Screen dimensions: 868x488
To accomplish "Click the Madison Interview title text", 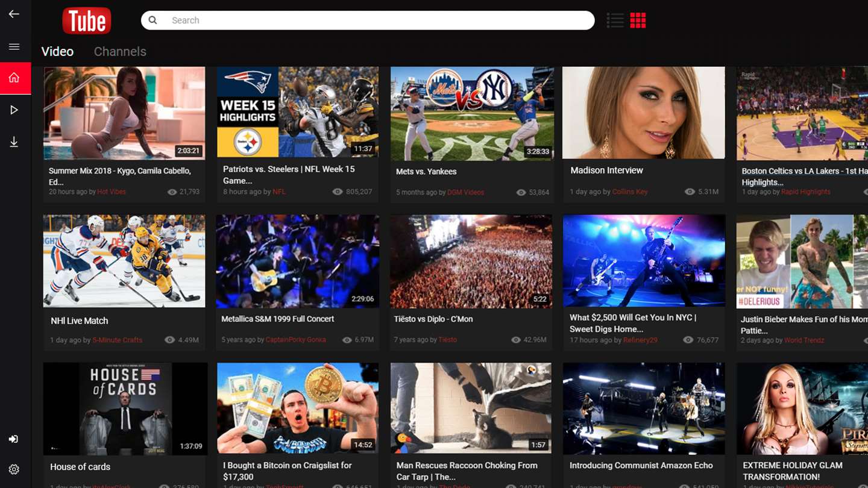I will (x=606, y=170).
